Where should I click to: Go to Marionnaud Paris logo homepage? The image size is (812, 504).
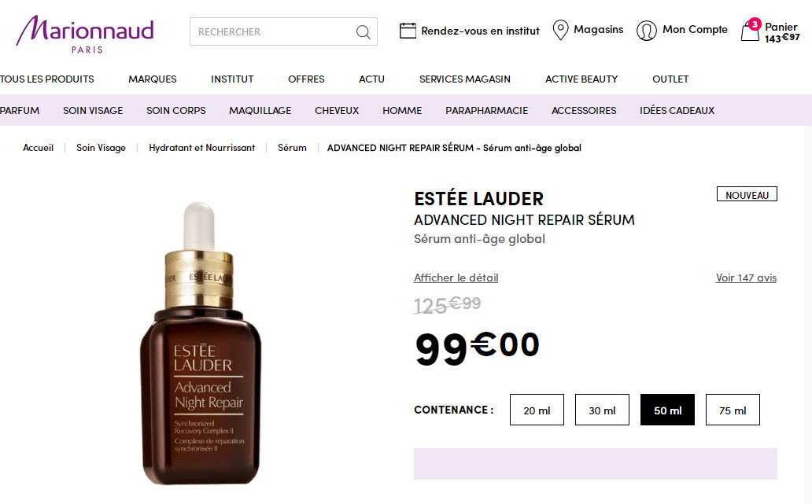click(85, 34)
